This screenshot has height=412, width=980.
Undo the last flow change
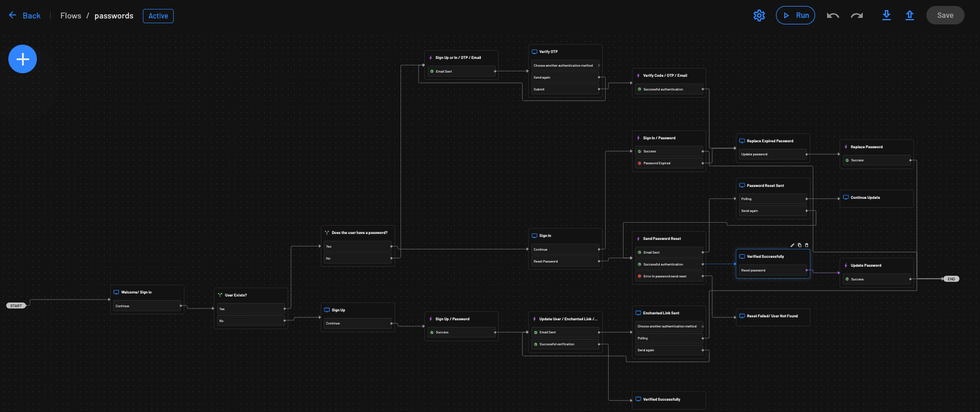[x=833, y=15]
